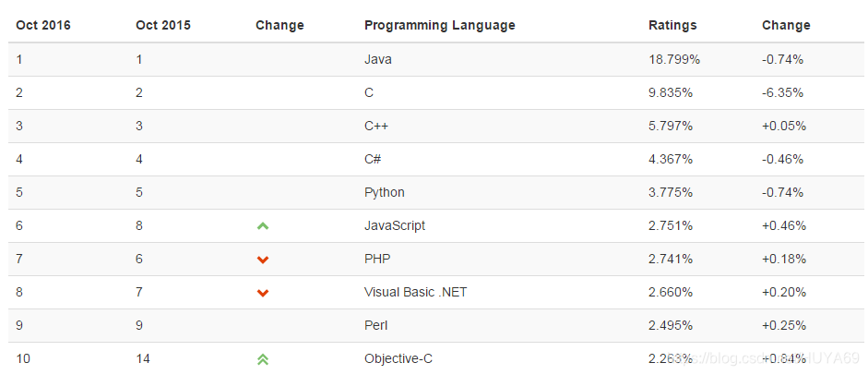Click the 'Java' language cell
The height and width of the screenshot is (375, 868).
coord(378,59)
